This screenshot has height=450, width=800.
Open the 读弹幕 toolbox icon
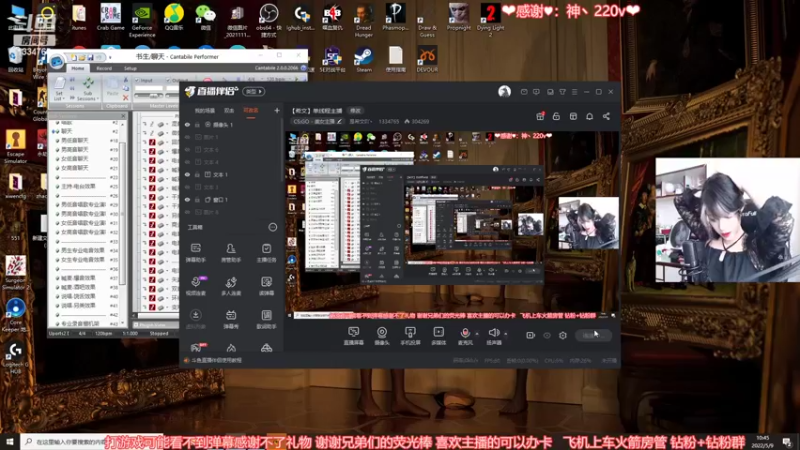click(x=266, y=286)
